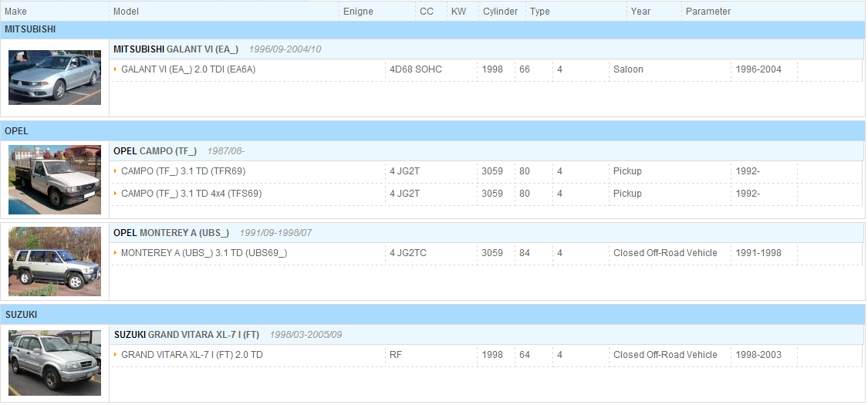Click the Make column header

pyautogui.click(x=15, y=11)
